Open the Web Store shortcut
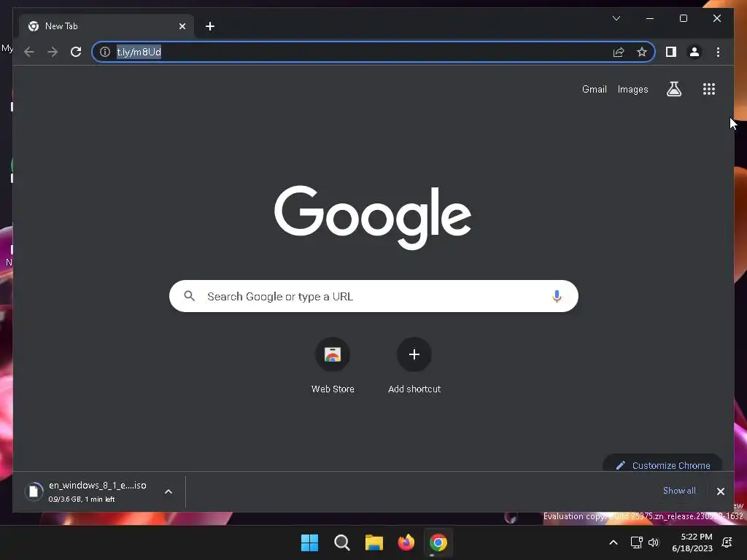The image size is (747, 560). click(x=333, y=366)
